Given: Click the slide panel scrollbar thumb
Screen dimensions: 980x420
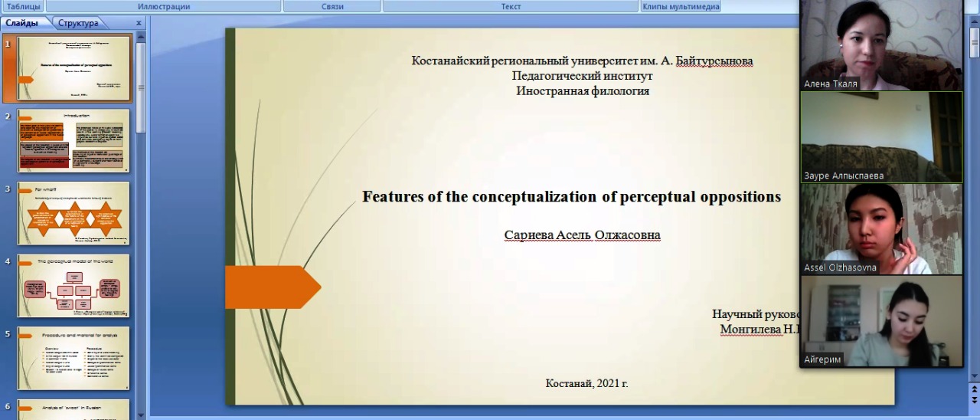Looking at the screenshot, I should [141, 87].
